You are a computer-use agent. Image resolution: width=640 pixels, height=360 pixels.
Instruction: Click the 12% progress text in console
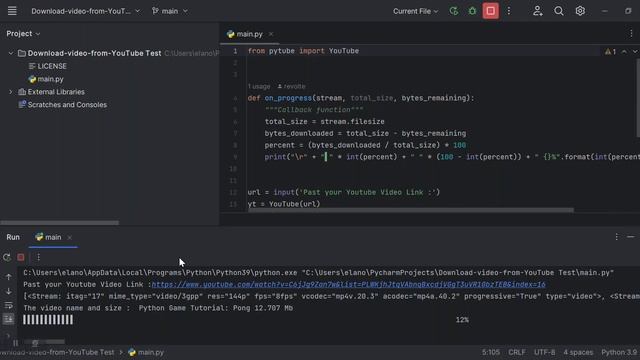462,320
